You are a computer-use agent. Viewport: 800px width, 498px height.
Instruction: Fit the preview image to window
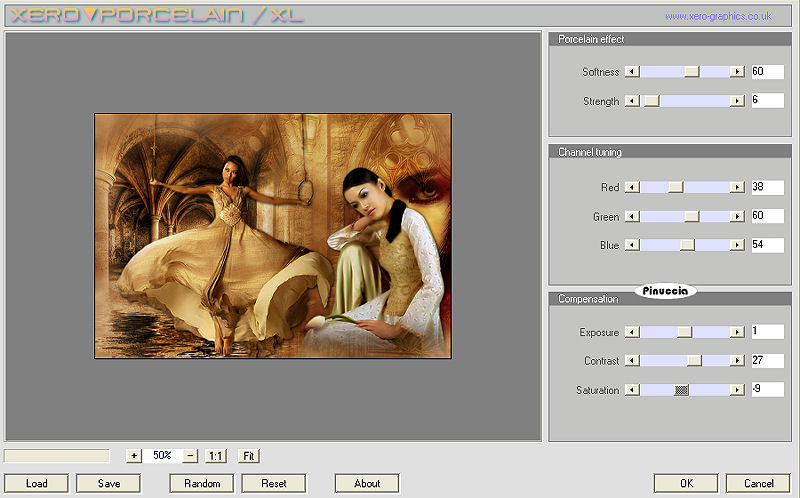249,456
